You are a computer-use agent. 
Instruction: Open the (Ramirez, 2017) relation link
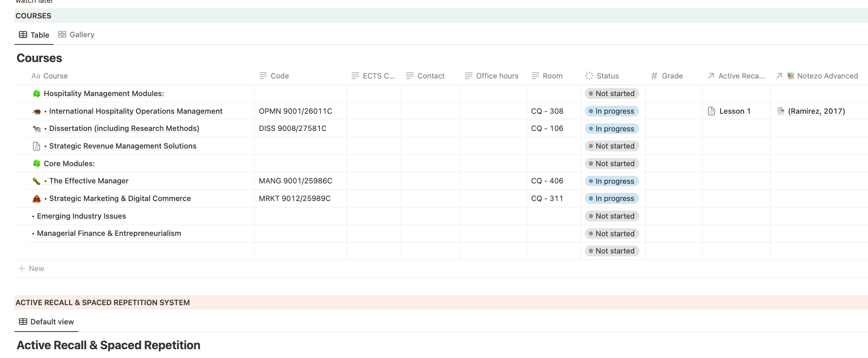tap(816, 111)
